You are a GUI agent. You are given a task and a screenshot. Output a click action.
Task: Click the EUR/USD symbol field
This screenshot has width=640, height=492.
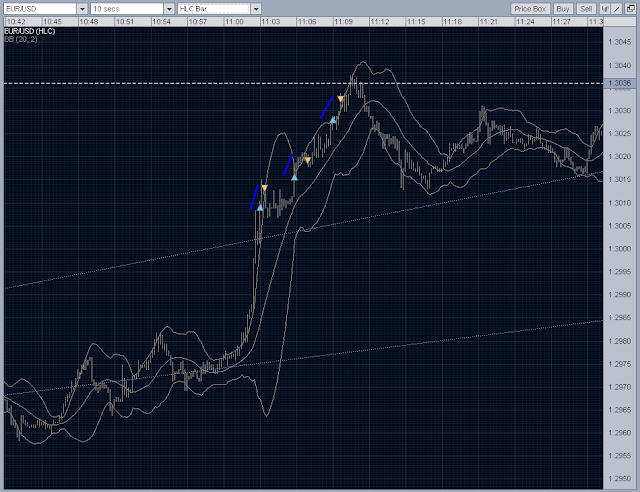[40, 9]
